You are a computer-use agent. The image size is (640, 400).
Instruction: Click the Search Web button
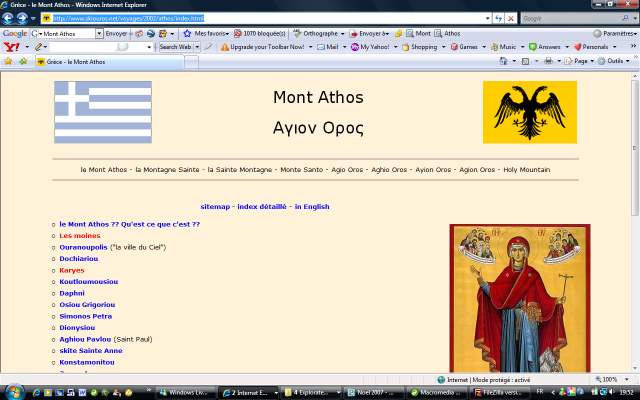tap(176, 47)
